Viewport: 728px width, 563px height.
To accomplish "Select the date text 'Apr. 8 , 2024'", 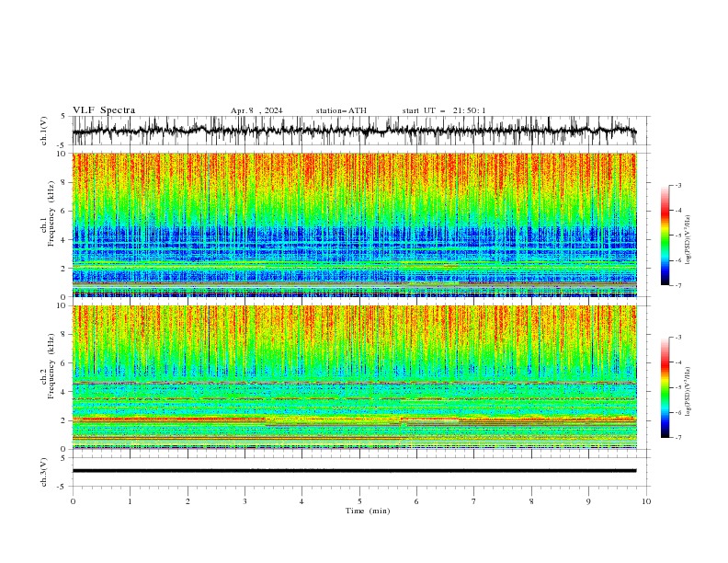I will tap(256, 110).
